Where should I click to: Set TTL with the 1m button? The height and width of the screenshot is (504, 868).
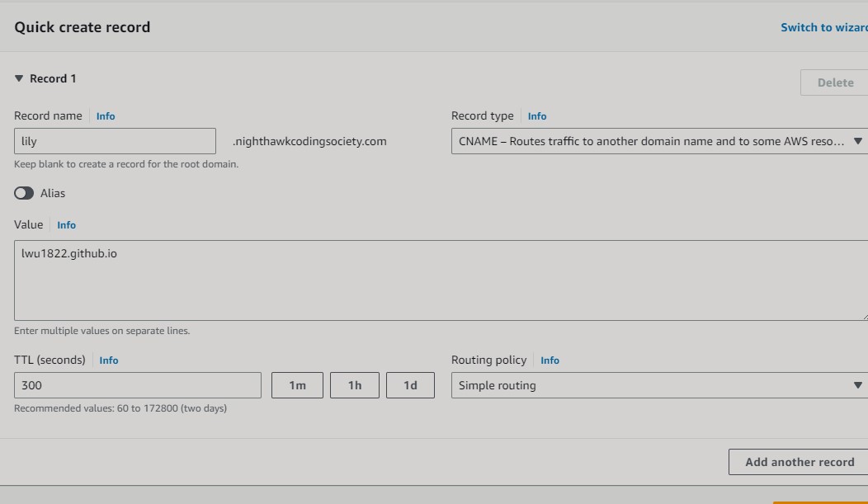[x=297, y=385]
